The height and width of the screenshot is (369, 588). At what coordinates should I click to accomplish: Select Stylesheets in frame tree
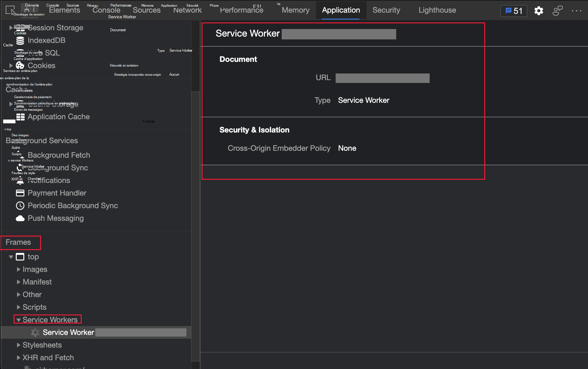click(x=42, y=345)
